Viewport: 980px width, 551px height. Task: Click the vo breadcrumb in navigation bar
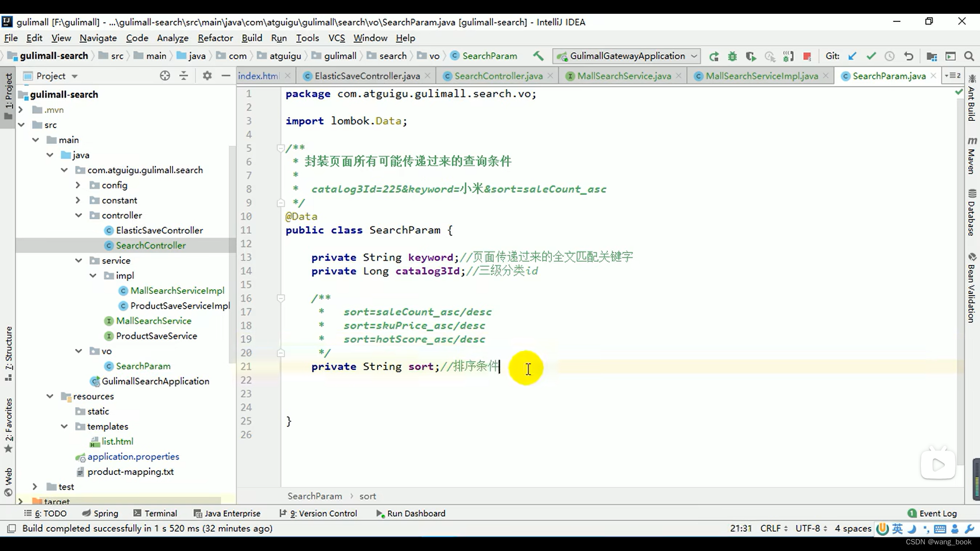point(434,56)
